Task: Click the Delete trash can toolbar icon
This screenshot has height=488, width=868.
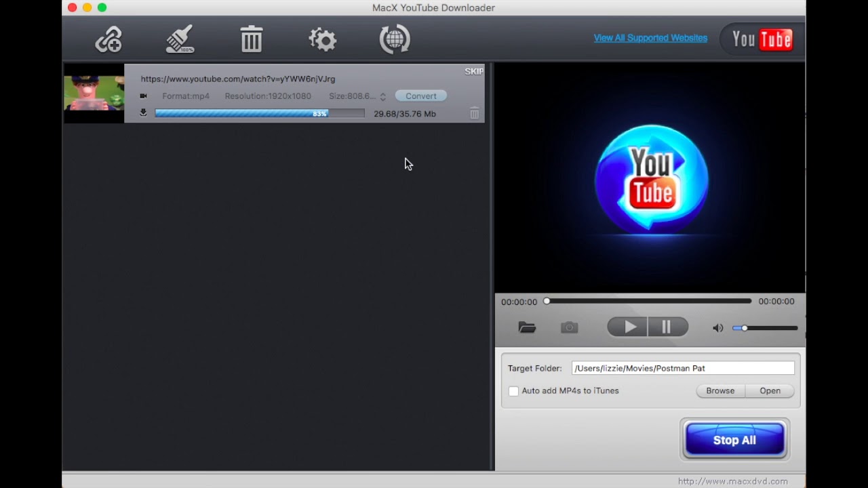Action: tap(252, 39)
